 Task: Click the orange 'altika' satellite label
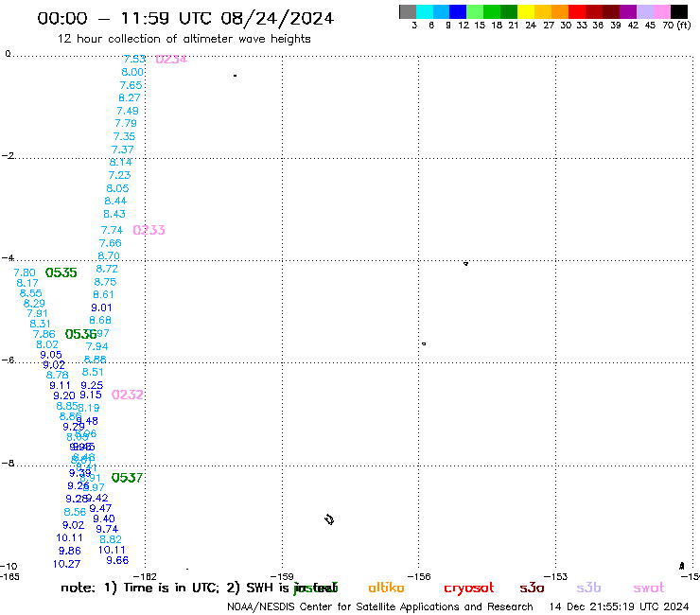(x=386, y=588)
